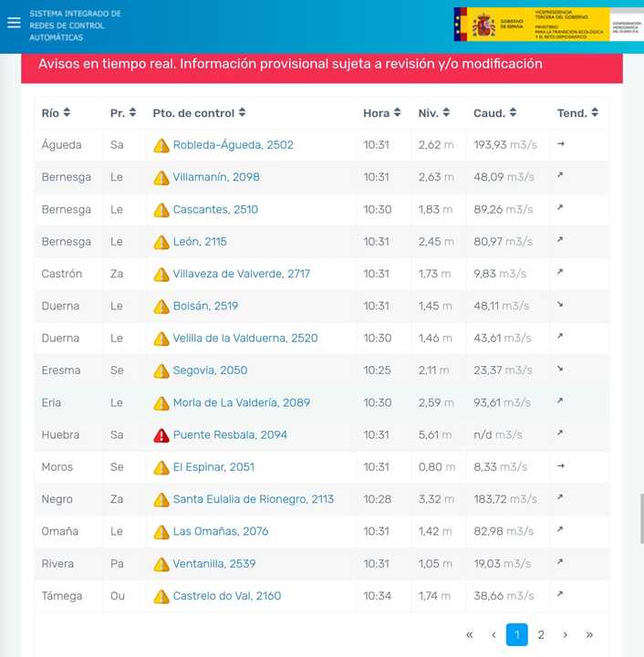
Task: Open León, 2115 station link
Action: pyautogui.click(x=200, y=242)
